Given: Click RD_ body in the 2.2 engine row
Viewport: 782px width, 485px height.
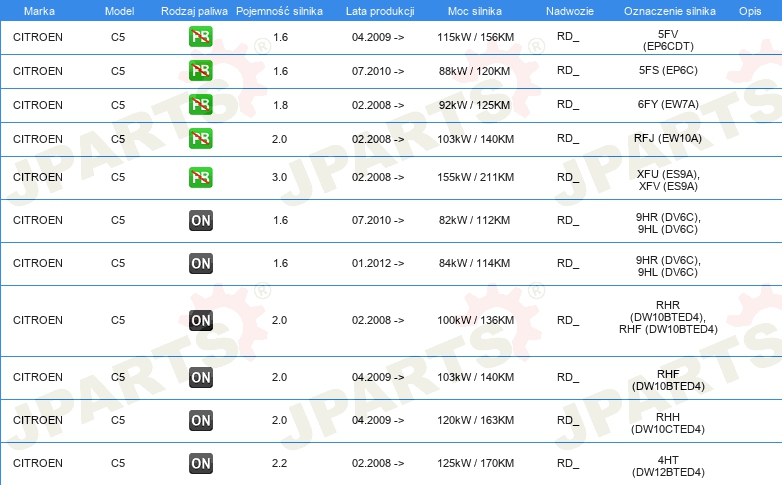Looking at the screenshot, I should tap(568, 463).
